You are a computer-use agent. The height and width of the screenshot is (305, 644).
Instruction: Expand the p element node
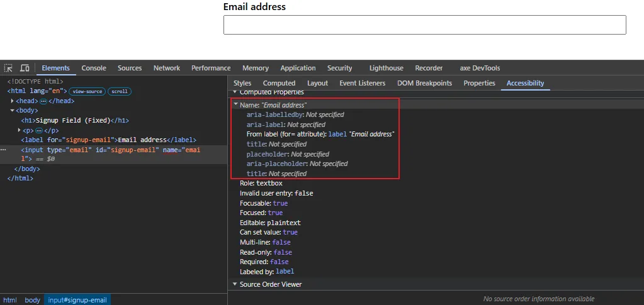pos(20,131)
